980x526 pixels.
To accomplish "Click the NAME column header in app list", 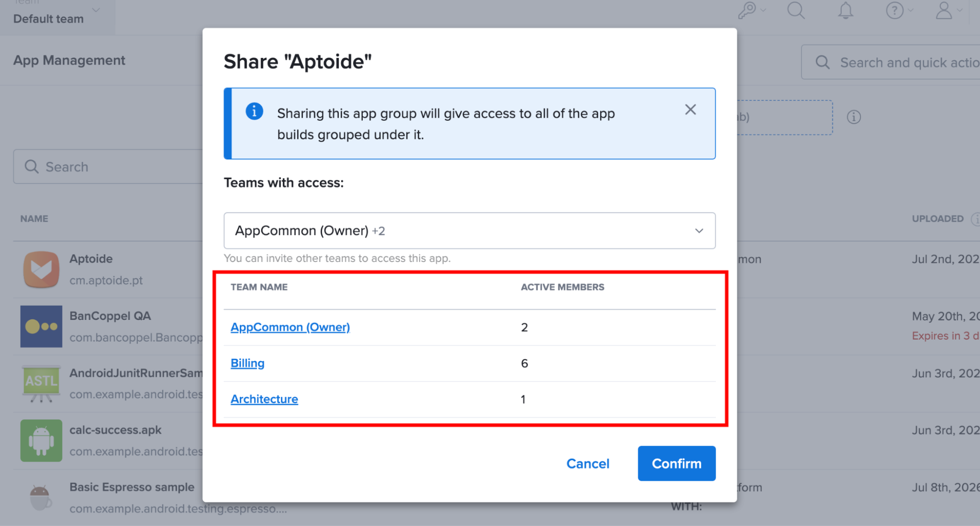I will tap(34, 219).
